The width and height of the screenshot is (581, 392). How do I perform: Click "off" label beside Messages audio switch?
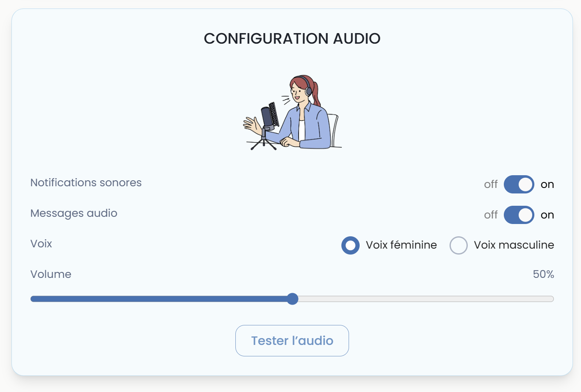point(491,215)
